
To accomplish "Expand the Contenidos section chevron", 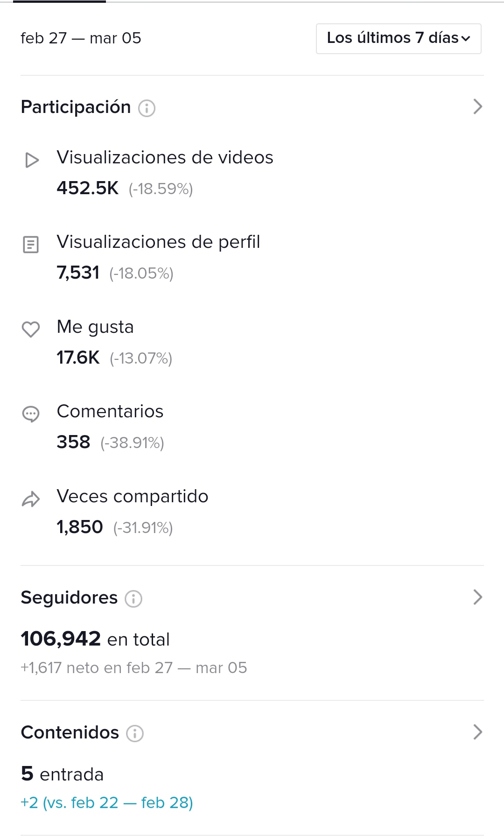I will [477, 732].
